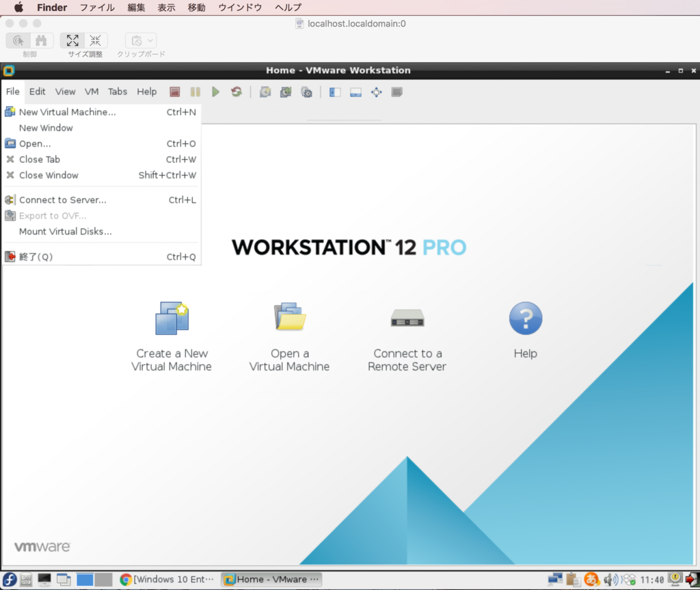Click the 11:40 clock in the panel
Viewport: 700px width, 590px height.
pos(651,580)
